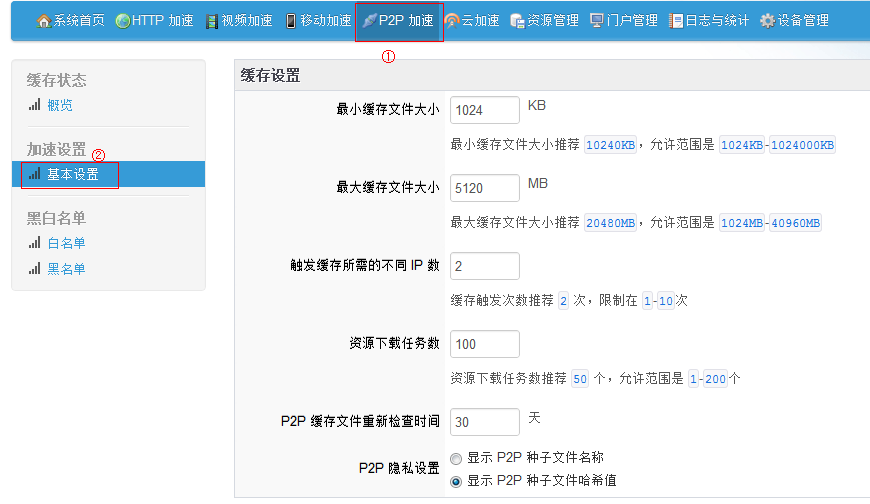Select 基本设置 in the sidebar
Image resolution: width=870 pixels, height=504 pixels.
coord(109,174)
